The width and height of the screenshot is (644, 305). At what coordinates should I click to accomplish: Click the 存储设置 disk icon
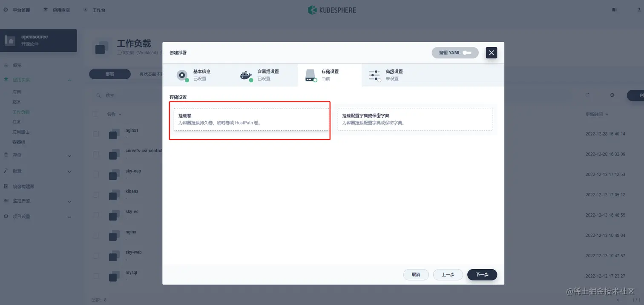pyautogui.click(x=310, y=75)
